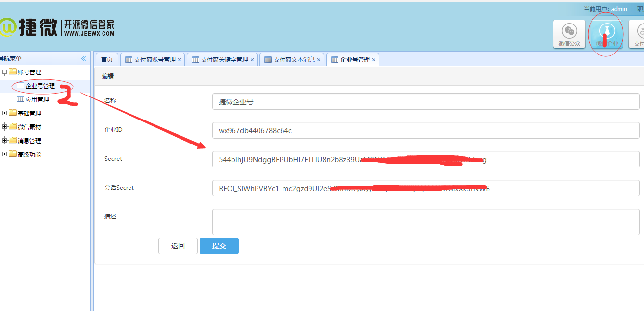Screen dimensions: 644x311
Task: Click the 应用管理 tree item icon
Action: tap(20, 99)
